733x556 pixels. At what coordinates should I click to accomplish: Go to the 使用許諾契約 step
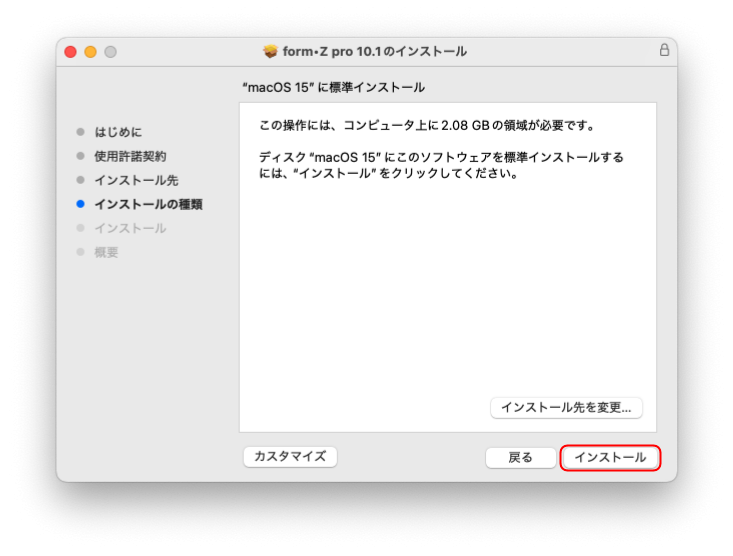pyautogui.click(x=130, y=156)
